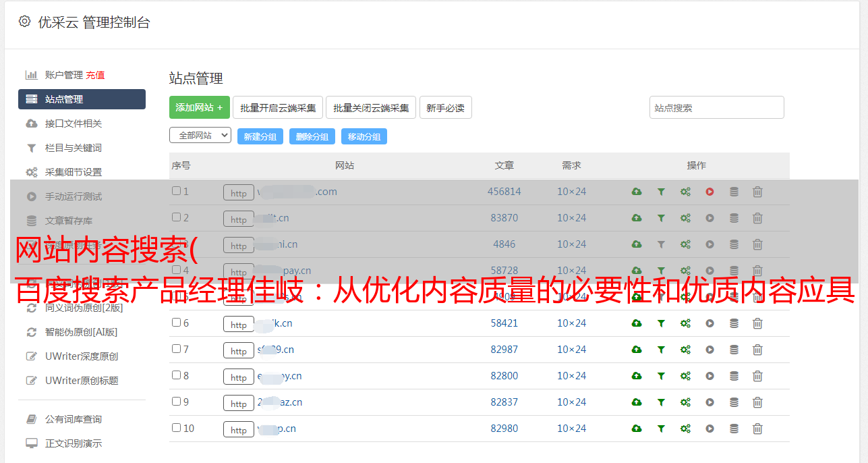
Task: Click gears icon in row 7
Action: pos(685,350)
